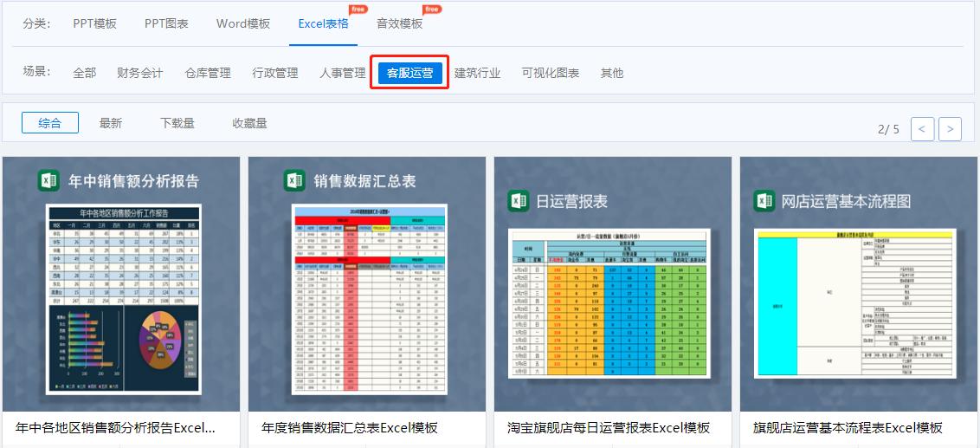
Task: Switch to the PPT图表 category
Action: 166,23
